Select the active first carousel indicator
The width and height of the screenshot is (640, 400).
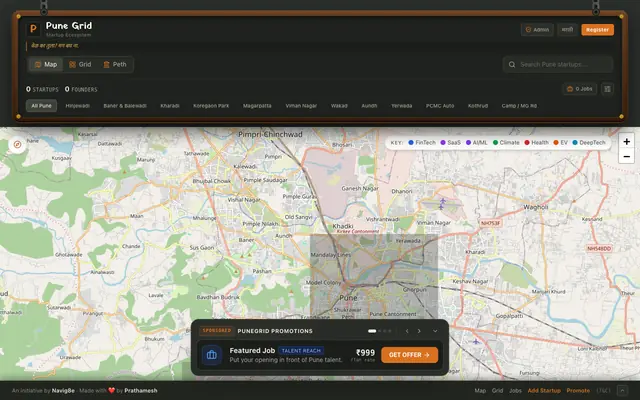click(372, 331)
